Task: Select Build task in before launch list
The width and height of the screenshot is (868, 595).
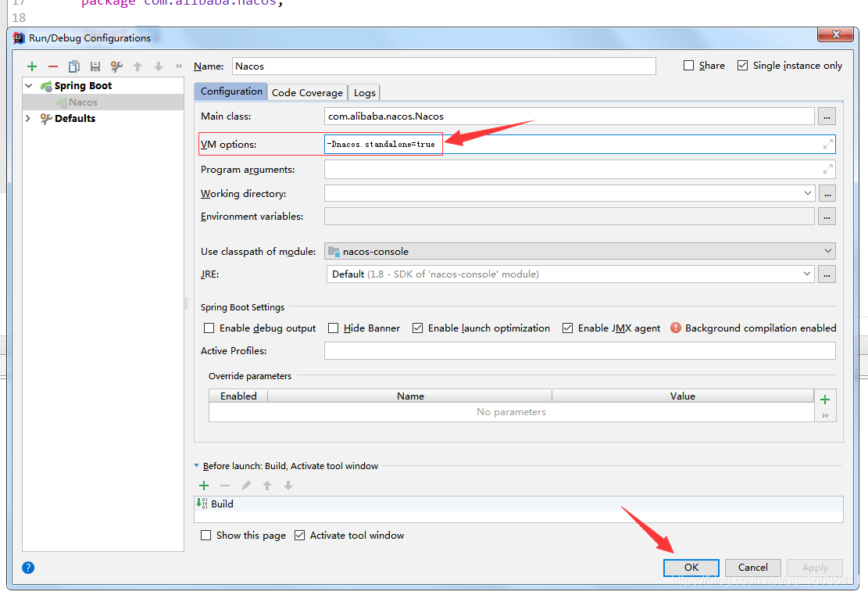Action: (x=518, y=504)
